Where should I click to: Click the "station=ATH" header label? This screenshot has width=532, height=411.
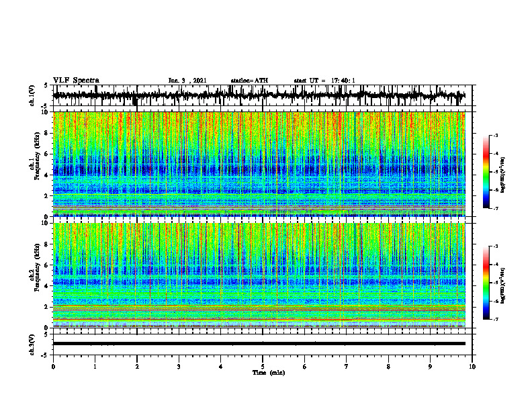coord(249,81)
